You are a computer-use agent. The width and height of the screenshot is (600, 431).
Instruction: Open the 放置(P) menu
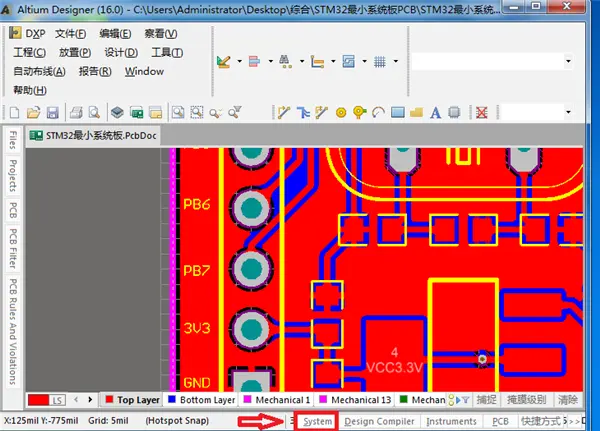point(75,52)
